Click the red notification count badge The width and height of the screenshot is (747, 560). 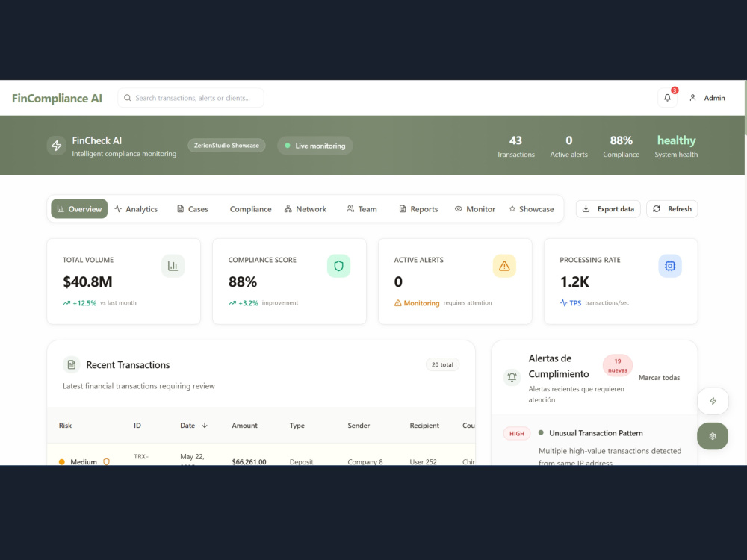coord(674,90)
